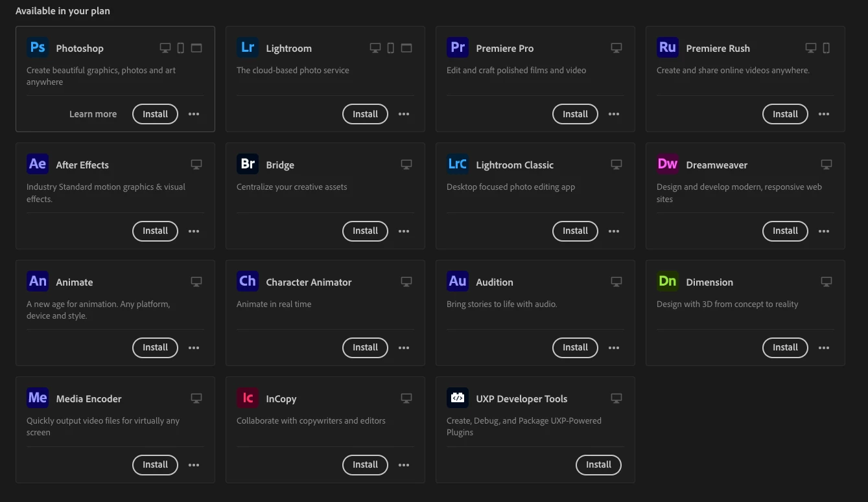Click Premiere Rush's desktop platform icon

click(x=811, y=48)
